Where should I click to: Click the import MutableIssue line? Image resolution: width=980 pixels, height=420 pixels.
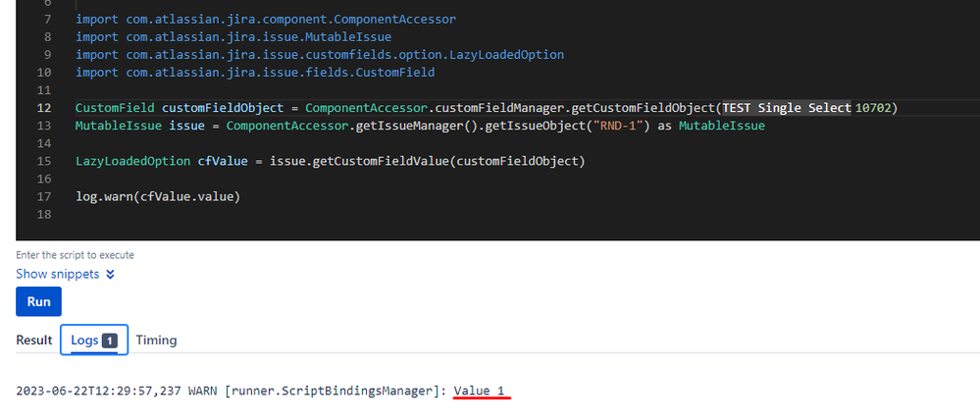[233, 37]
